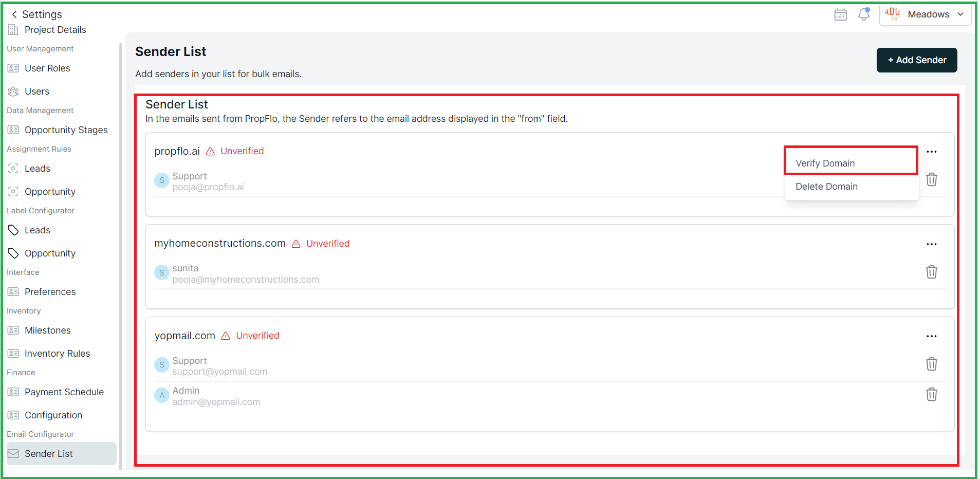Open Finance Configuration page

coord(53,415)
